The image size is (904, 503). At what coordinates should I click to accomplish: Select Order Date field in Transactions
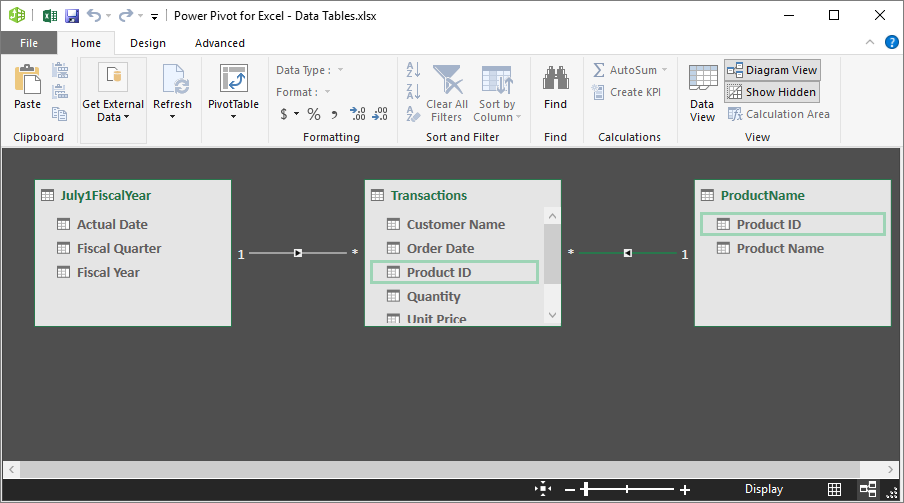(454, 249)
